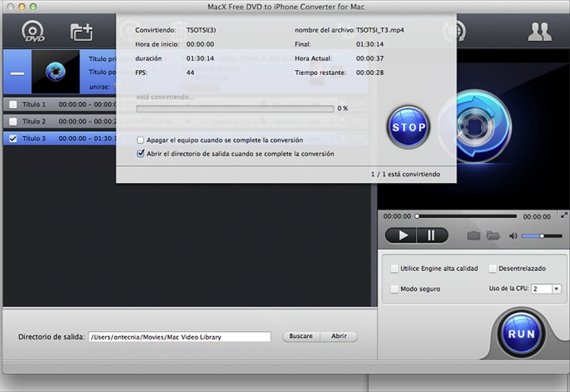This screenshot has height=392, width=570.
Task: Play the preview video
Action: coord(401,236)
